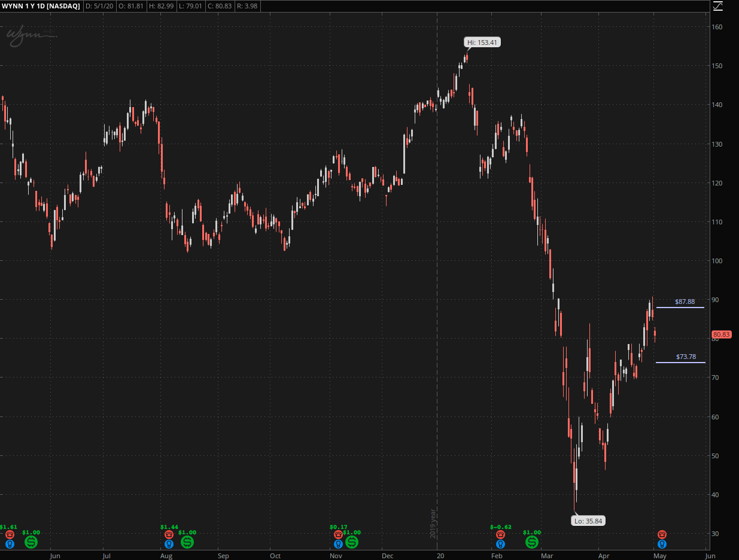This screenshot has width=739, height=560.
Task: Open the $-0.62 earnings phone icon
Action: tap(500, 534)
